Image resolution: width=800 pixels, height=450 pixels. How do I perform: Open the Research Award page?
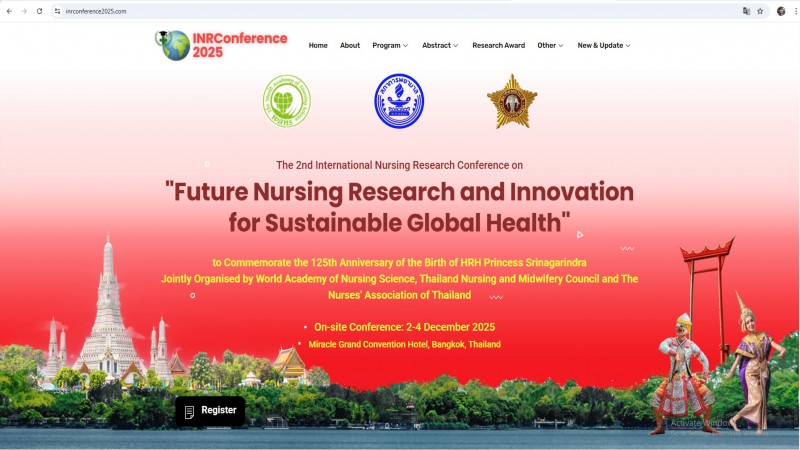tap(498, 45)
